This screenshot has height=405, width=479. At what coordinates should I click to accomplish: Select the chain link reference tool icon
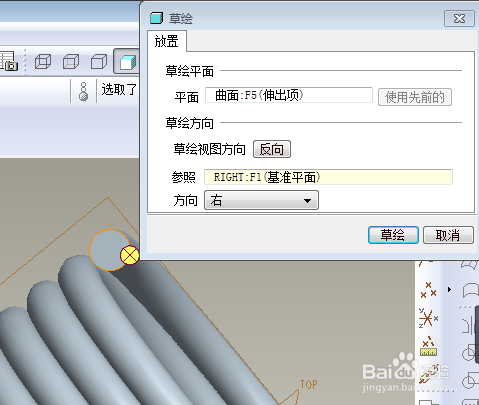pos(428,374)
